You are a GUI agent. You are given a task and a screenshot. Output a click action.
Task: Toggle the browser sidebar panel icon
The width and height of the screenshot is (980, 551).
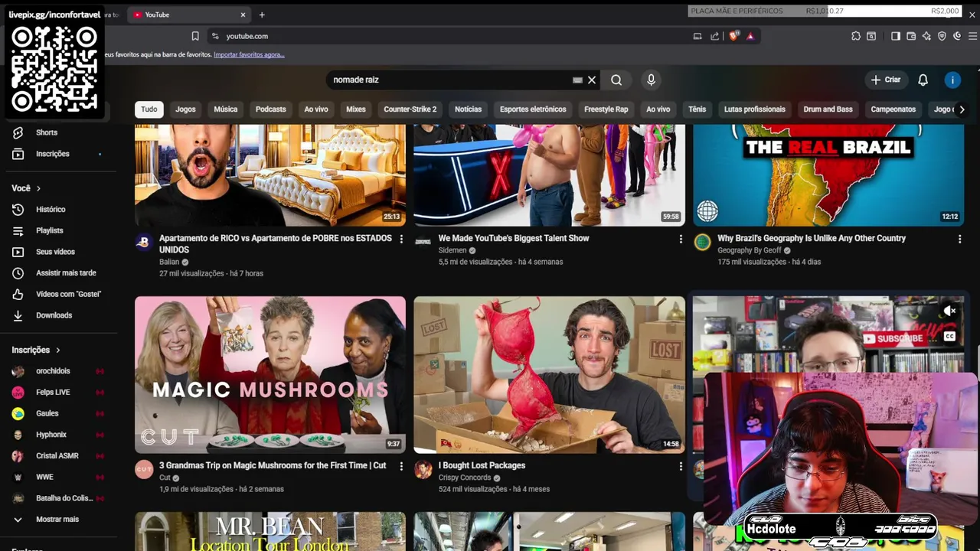pyautogui.click(x=896, y=36)
